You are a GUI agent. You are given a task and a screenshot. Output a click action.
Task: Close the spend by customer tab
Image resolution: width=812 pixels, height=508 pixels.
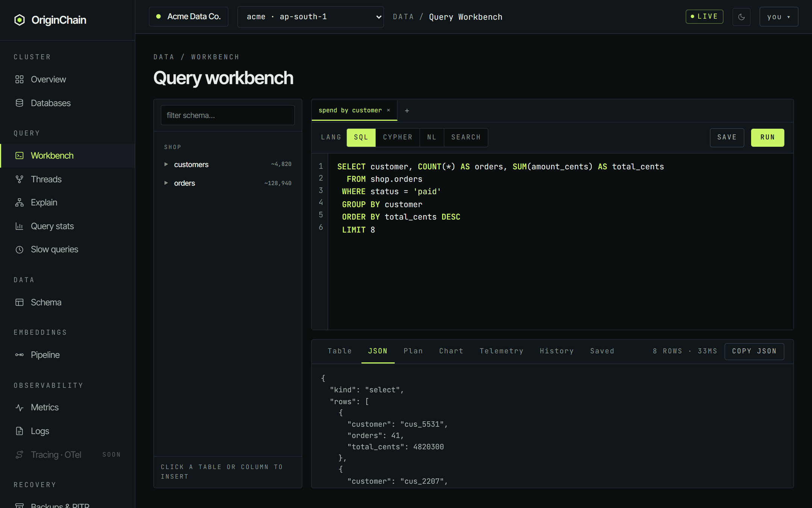point(388,110)
